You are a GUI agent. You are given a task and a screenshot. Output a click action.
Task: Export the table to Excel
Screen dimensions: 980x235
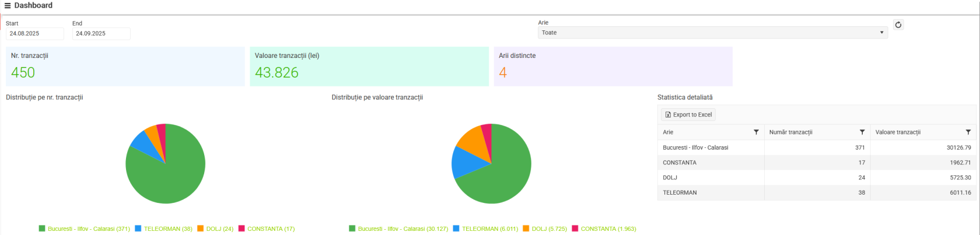(x=688, y=115)
